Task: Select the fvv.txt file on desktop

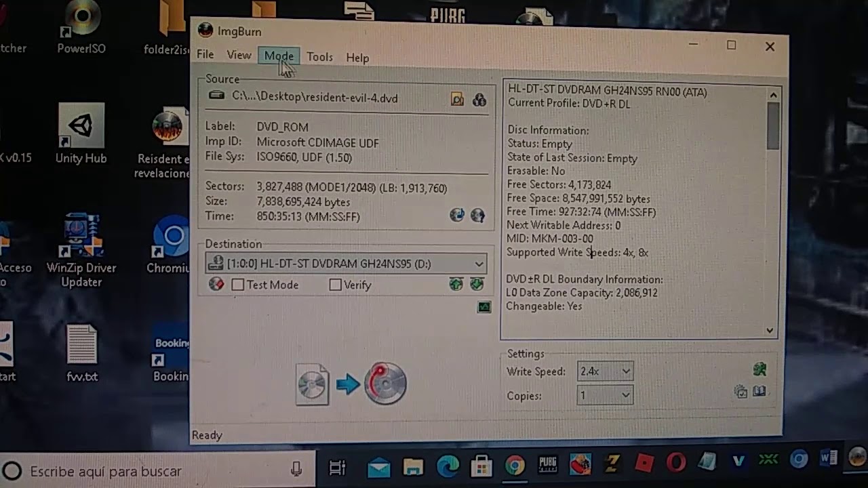Action: pyautogui.click(x=82, y=352)
